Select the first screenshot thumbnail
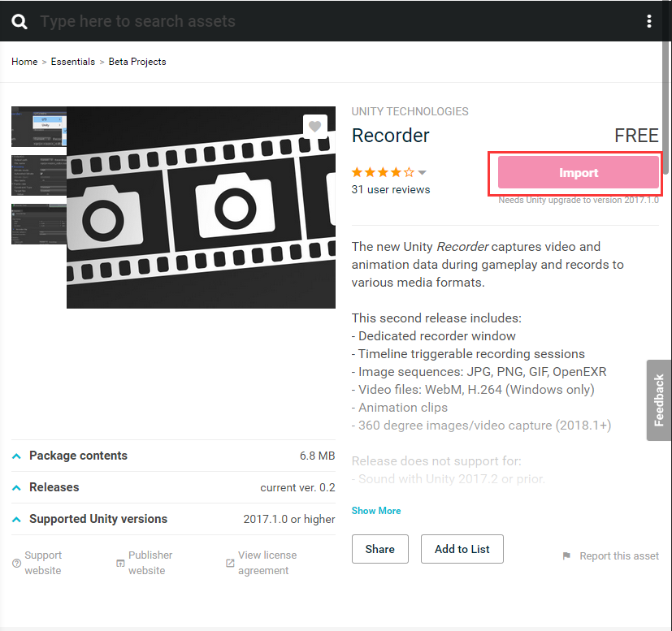Viewport: 672px width, 631px height. point(38,127)
